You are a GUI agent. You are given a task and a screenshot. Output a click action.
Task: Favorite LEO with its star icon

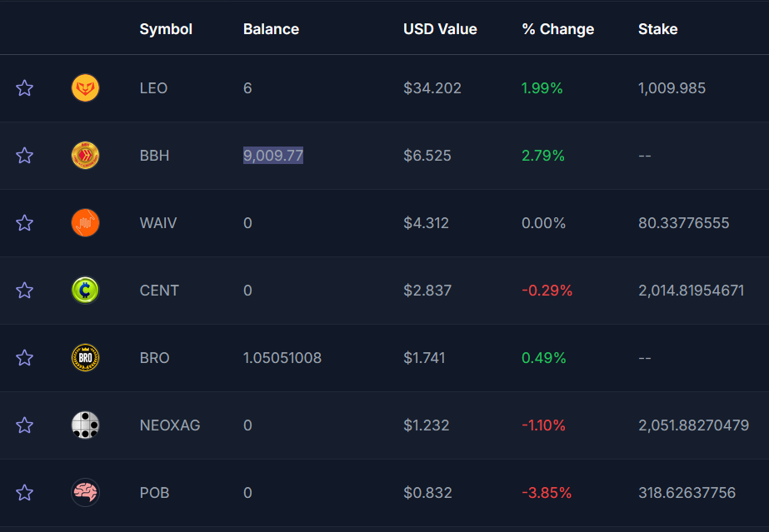coord(25,88)
